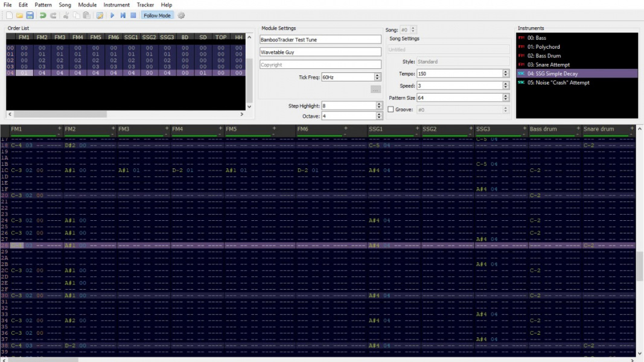Image resolution: width=644 pixels, height=362 pixels.
Task: Click SSG1 column header in Order List
Action: (x=131, y=37)
